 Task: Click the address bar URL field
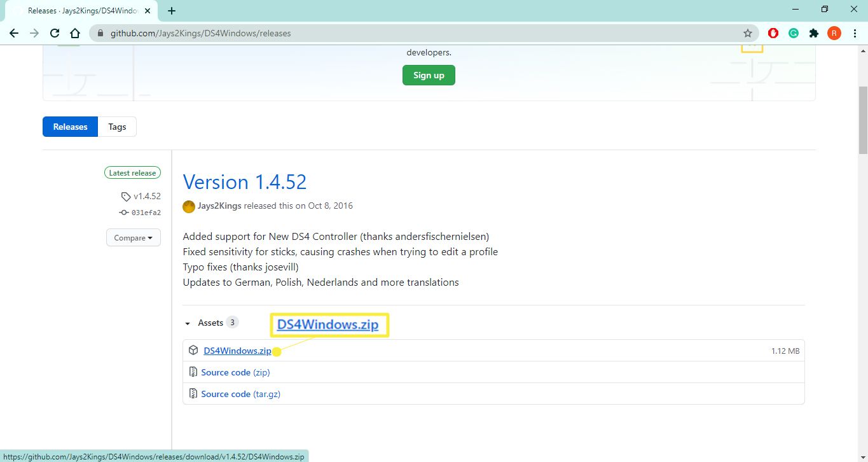(x=424, y=33)
